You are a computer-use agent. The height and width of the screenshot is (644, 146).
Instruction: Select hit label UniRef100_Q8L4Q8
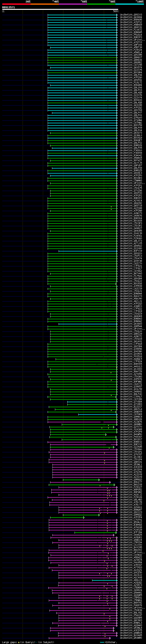[131, 103]
